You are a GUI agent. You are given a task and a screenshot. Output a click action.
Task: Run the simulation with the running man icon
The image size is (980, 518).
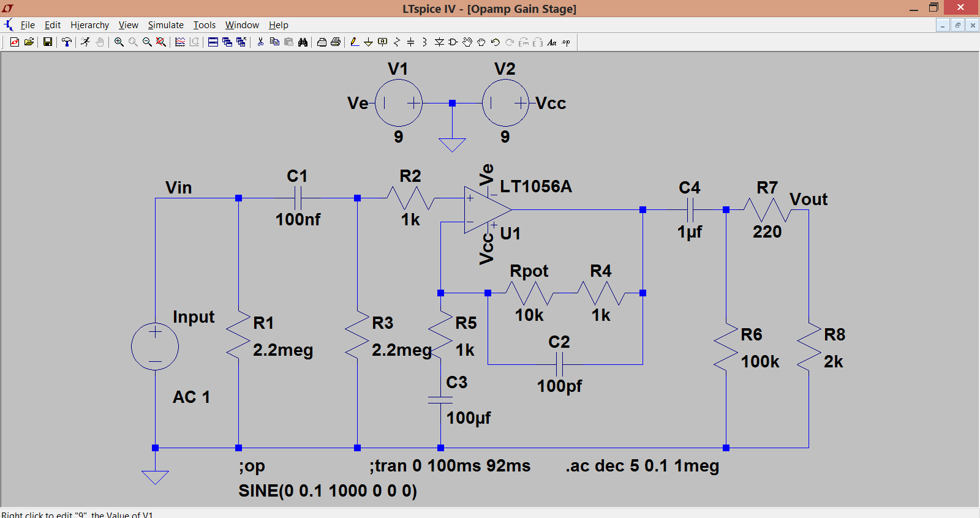(x=85, y=42)
